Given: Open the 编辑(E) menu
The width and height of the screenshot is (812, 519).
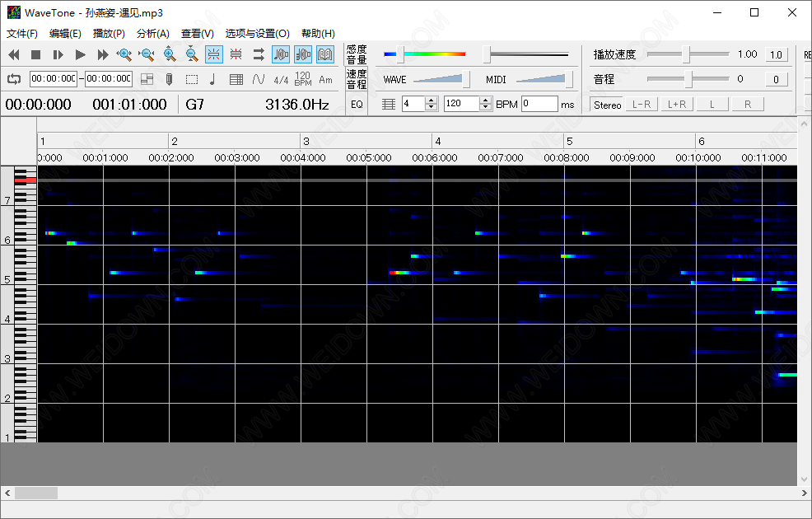Looking at the screenshot, I should click(65, 34).
